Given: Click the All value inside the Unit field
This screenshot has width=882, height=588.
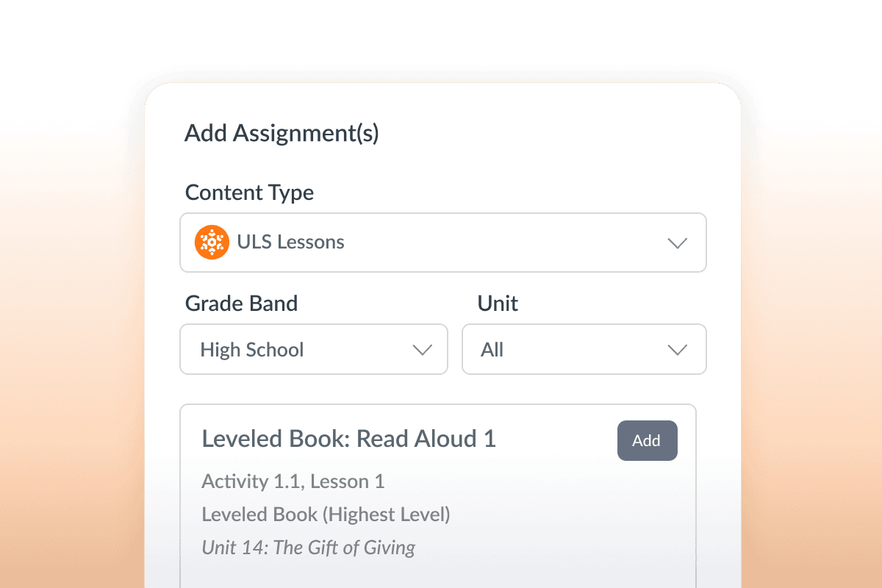Looking at the screenshot, I should click(492, 349).
